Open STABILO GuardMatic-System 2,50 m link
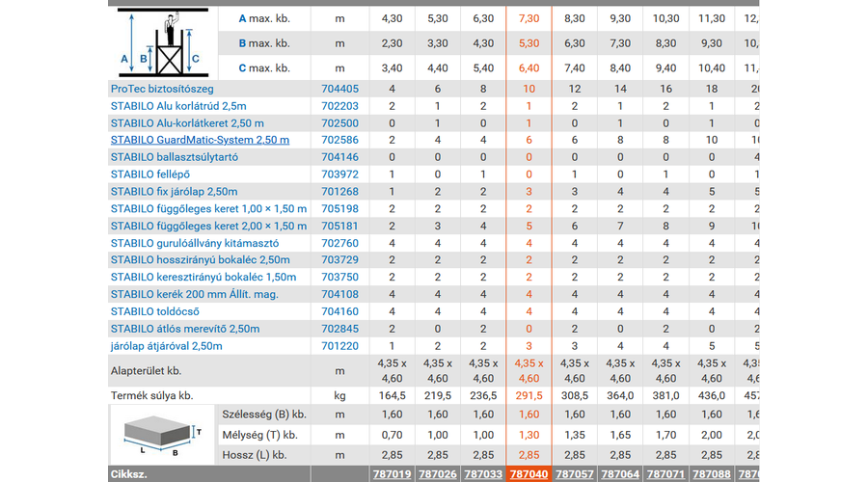Viewport: 868px width, 482px height. tap(200, 140)
